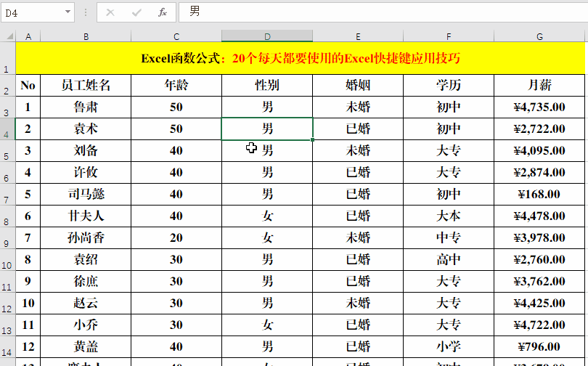588x366 pixels.
Task: Click salary cell ¥796.00
Action: 539,346
